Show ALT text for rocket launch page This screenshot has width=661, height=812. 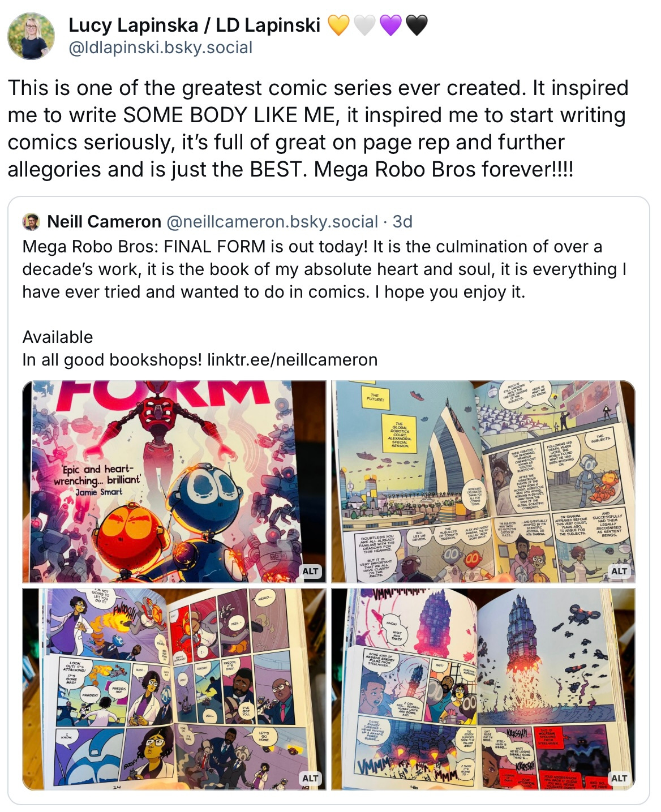click(x=619, y=778)
